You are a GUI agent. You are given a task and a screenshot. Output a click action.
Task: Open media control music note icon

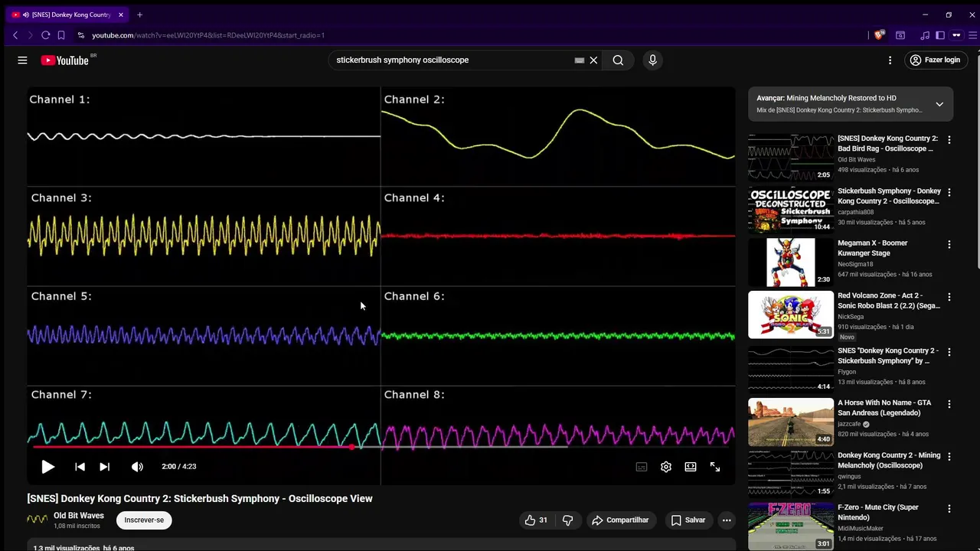pos(925,35)
